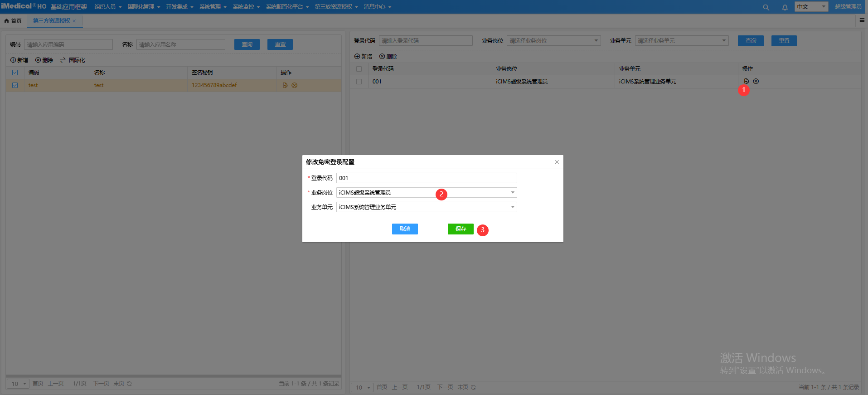Viewport: 868px width, 395px height.
Task: Click the hamburger menu icon at right edge
Action: [x=862, y=20]
